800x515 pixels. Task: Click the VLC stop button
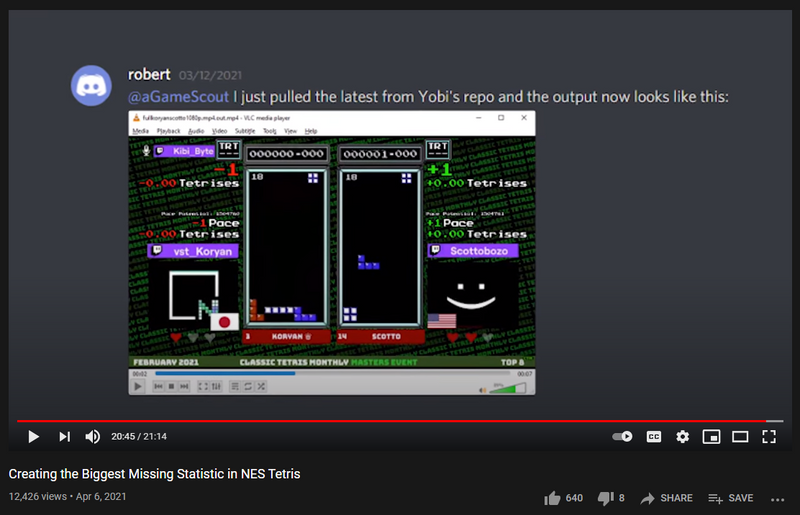(171, 386)
